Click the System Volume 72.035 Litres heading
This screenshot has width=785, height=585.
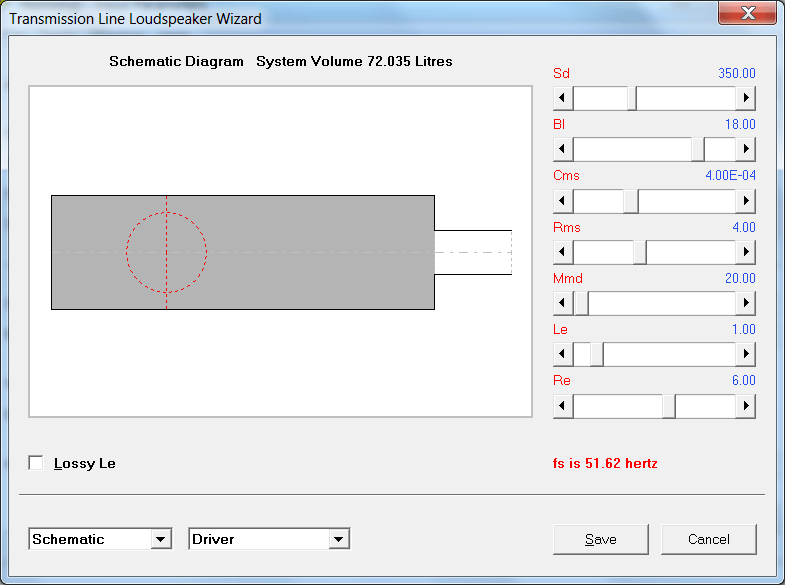354,61
